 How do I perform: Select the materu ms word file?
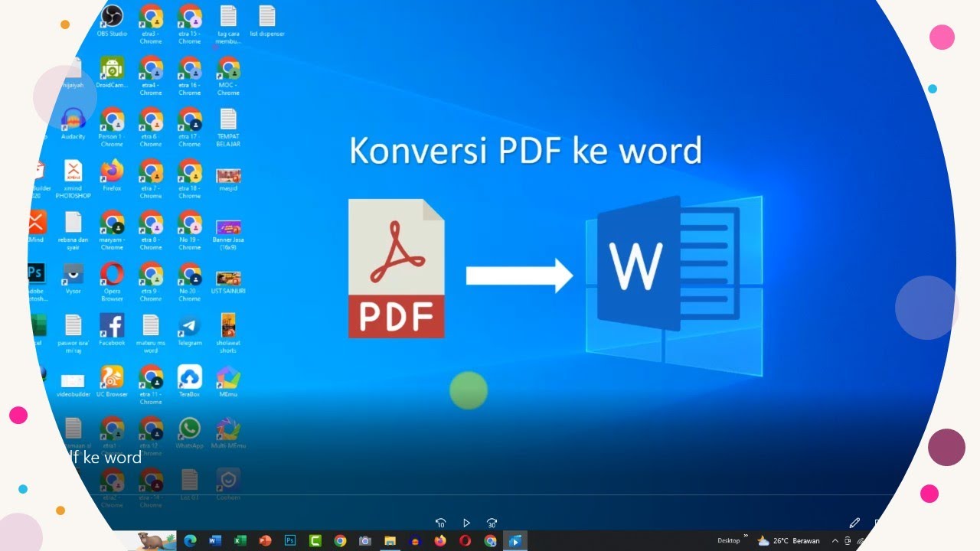(x=151, y=333)
